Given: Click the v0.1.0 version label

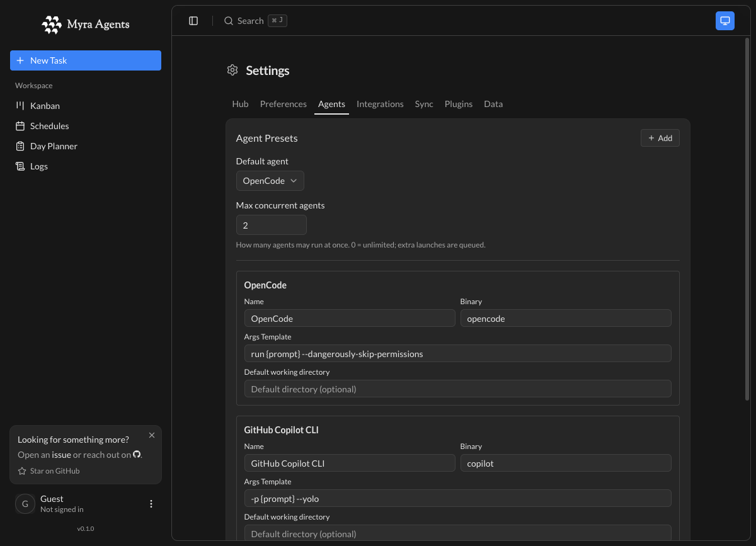Looking at the screenshot, I should pyautogui.click(x=86, y=528).
